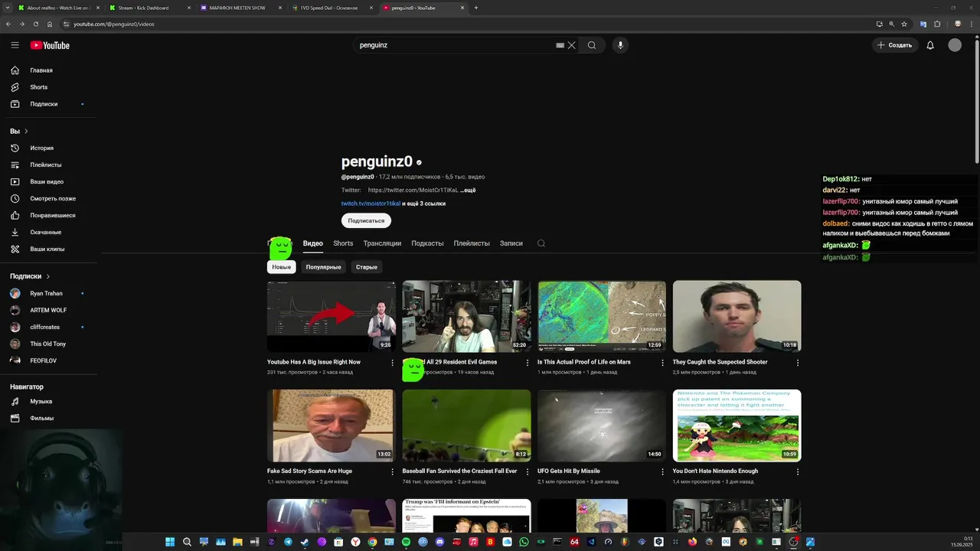Click the 'They Caught the Suspected Shooter' thumbnail
Screen dimensions: 980x551
click(737, 316)
